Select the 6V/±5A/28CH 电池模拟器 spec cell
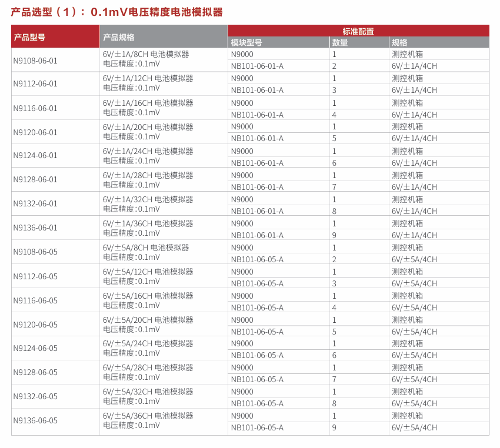This screenshot has height=448, width=500. pos(148,367)
